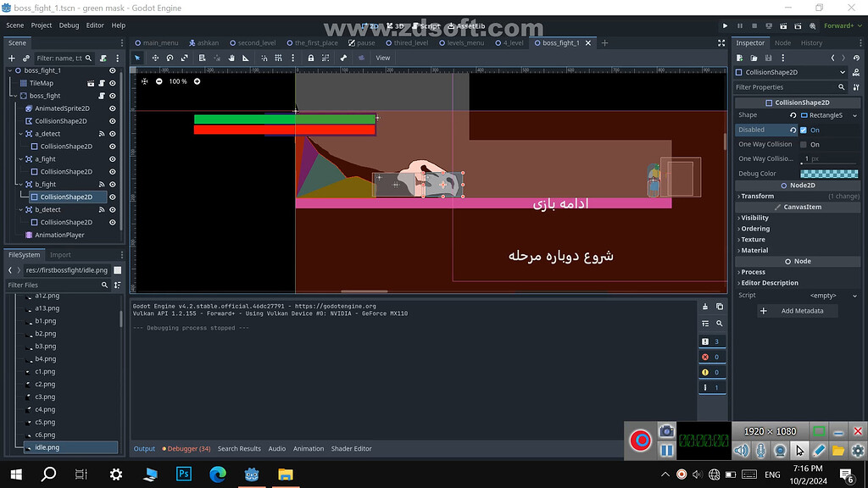Image resolution: width=868 pixels, height=488 pixels.
Task: Open the AssetLib workspace
Action: 466,26
